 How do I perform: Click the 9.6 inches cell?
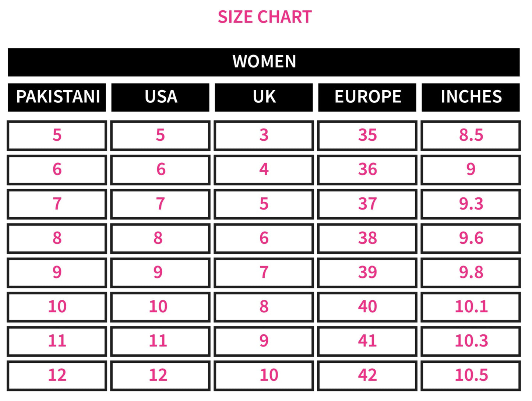pyautogui.click(x=471, y=238)
